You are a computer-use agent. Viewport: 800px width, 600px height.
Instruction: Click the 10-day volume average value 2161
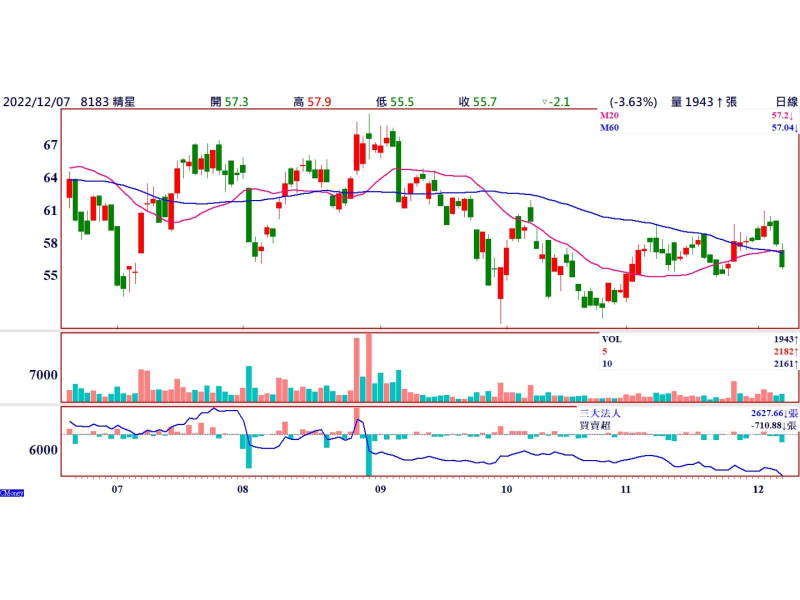[x=785, y=364]
